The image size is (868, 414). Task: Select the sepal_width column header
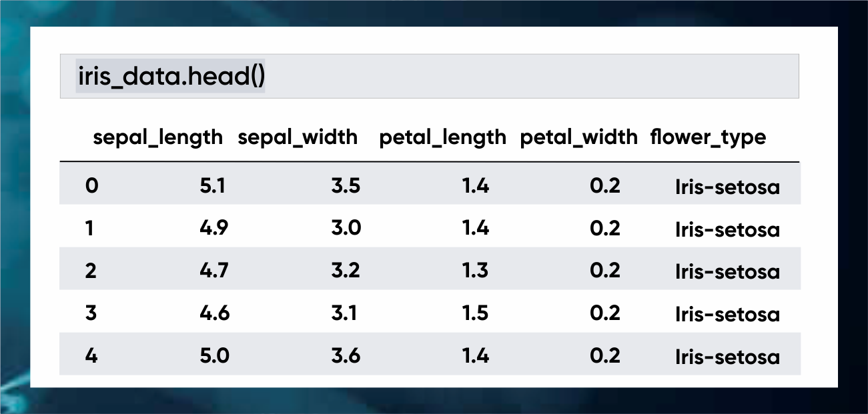click(298, 137)
